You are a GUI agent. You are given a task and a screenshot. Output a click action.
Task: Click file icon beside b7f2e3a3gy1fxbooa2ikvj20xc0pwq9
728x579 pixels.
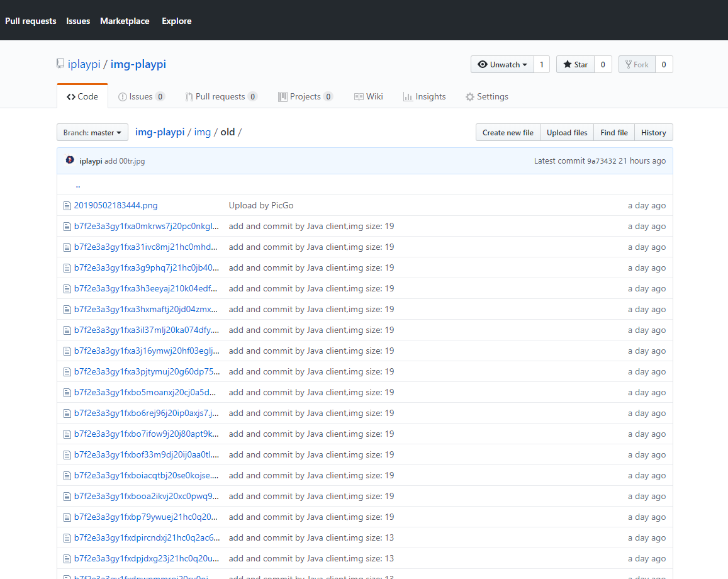coord(67,497)
